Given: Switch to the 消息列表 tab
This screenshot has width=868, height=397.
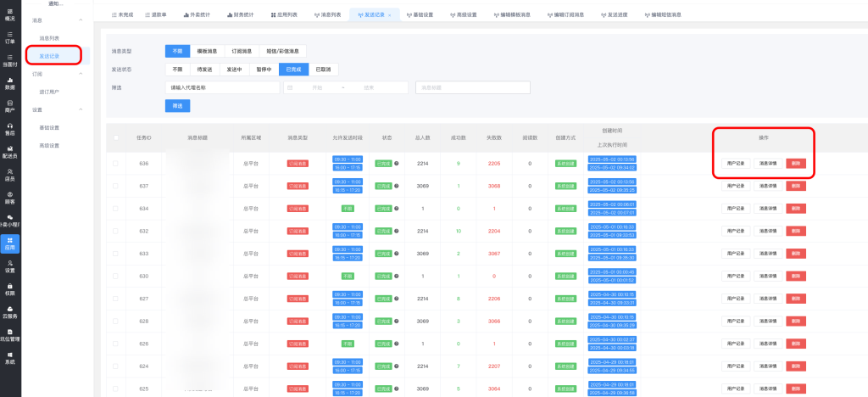Looking at the screenshot, I should coord(321,15).
